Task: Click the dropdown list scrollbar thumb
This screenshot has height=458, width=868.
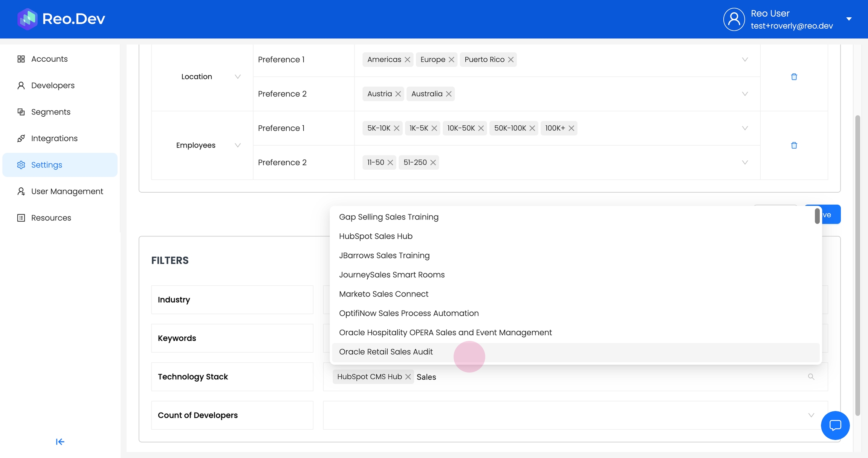Action: pos(817,216)
